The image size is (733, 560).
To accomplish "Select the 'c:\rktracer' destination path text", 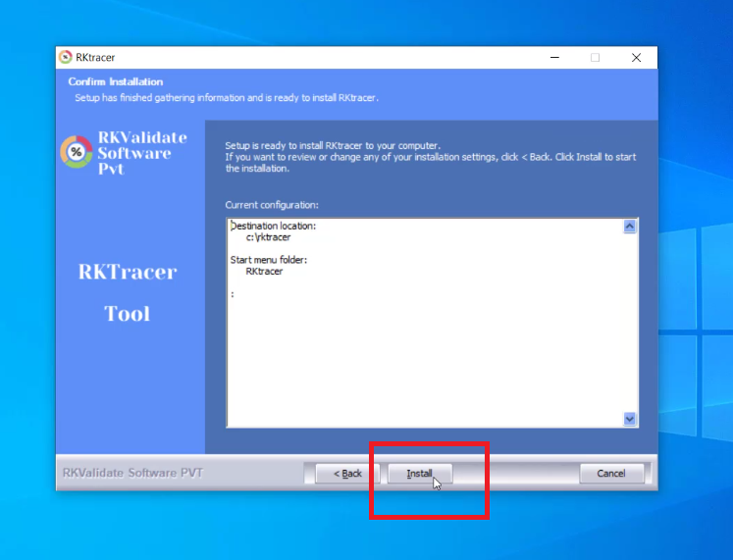I will click(x=268, y=237).
